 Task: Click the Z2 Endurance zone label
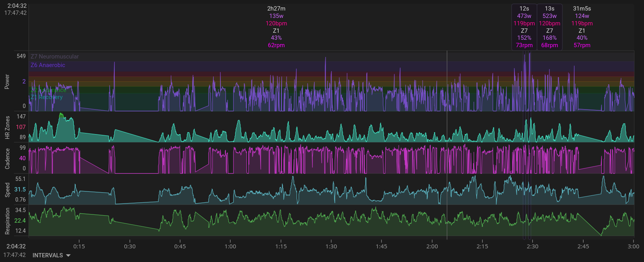tap(49, 90)
